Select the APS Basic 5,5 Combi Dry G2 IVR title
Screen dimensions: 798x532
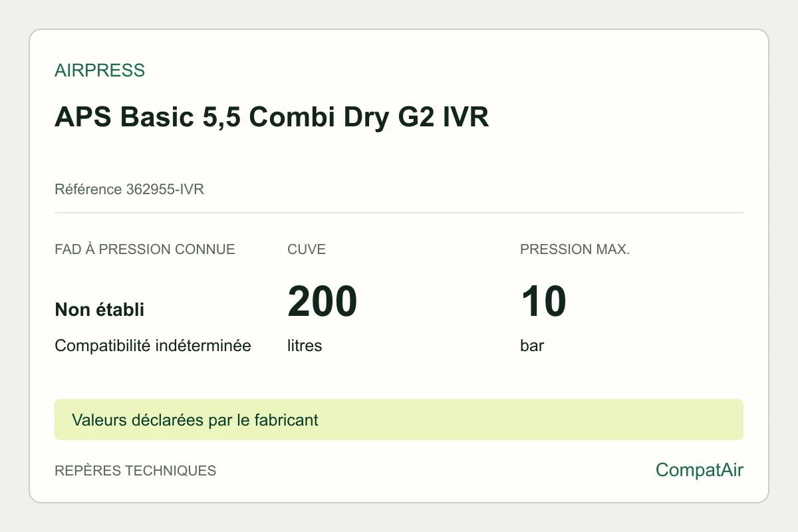[x=272, y=117]
